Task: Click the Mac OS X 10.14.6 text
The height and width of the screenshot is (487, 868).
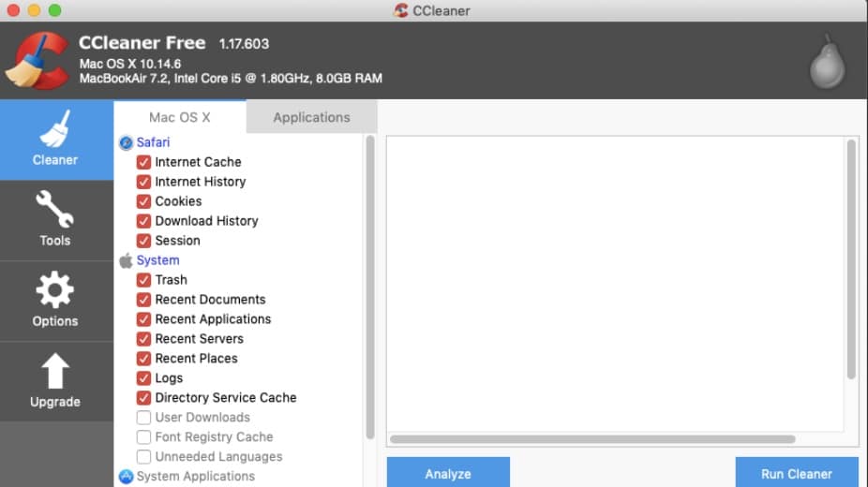Action: [130, 64]
